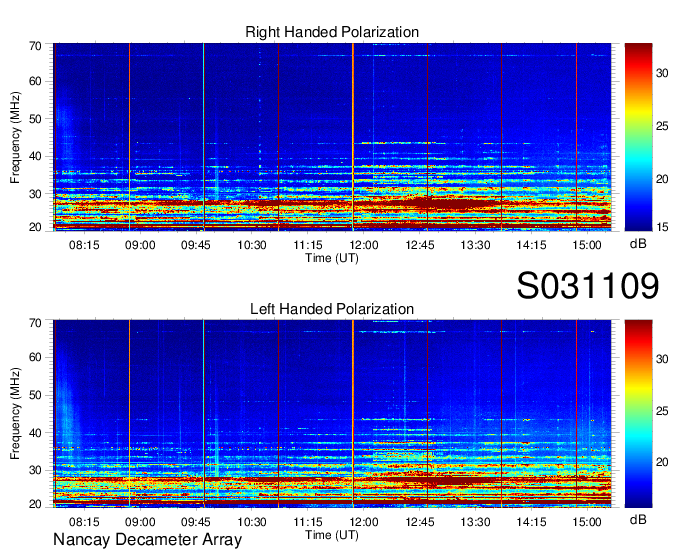Click the "20" dB tick on upper colorbar

662,179
